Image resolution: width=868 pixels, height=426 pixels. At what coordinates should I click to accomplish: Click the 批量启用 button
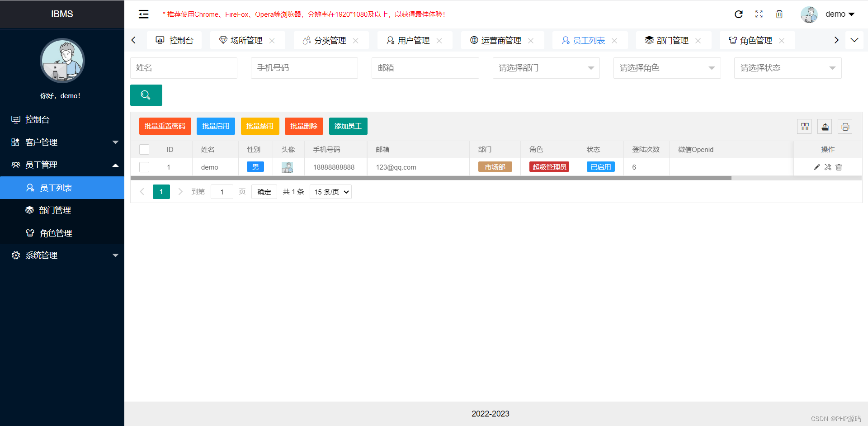tap(216, 126)
